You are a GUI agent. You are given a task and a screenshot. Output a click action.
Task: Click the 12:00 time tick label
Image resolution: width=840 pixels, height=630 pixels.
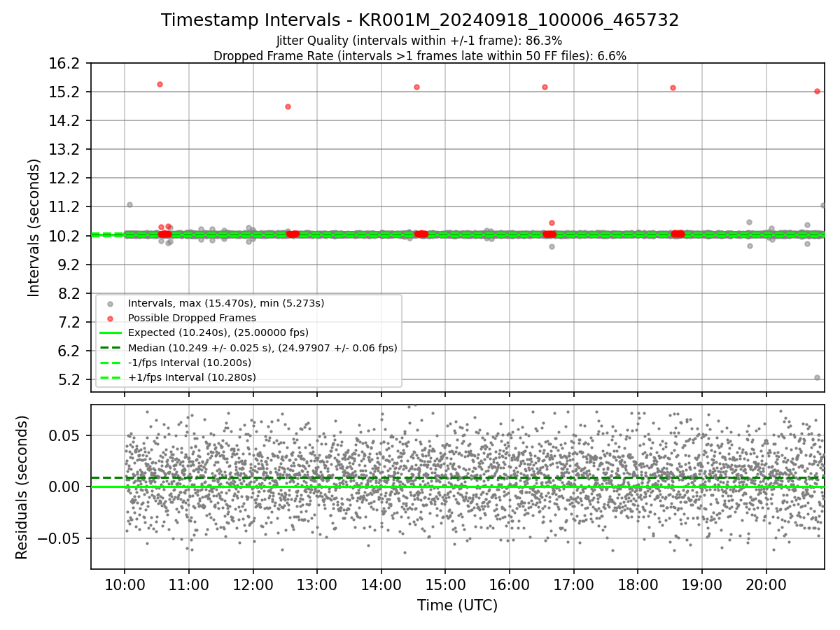click(x=253, y=584)
